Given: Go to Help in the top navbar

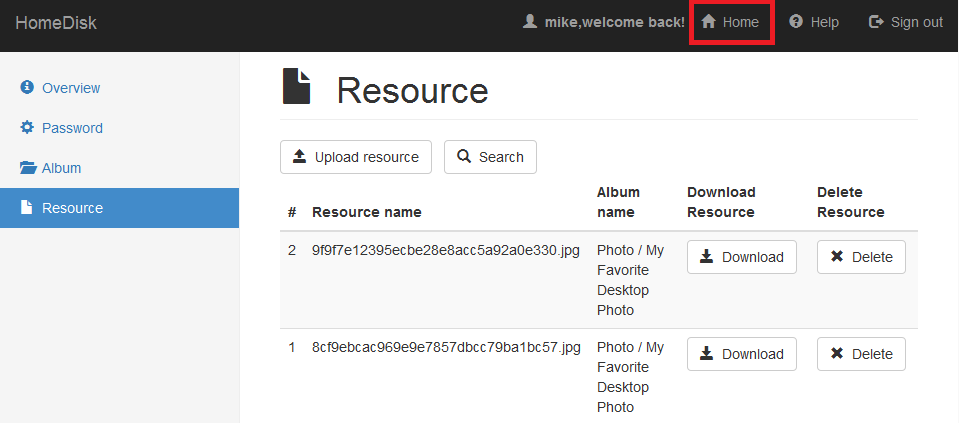Looking at the screenshot, I should pos(813,22).
